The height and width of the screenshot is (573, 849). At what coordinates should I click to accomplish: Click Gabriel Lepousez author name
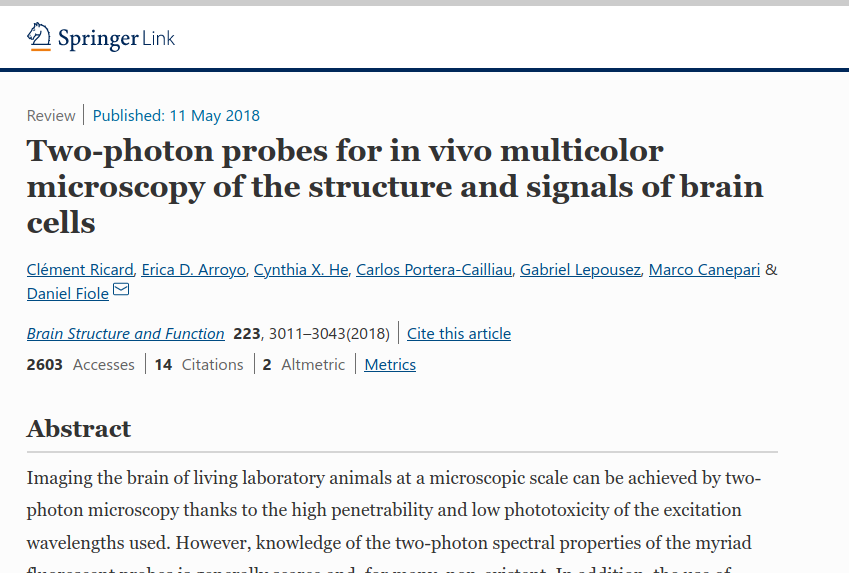pyautogui.click(x=580, y=270)
